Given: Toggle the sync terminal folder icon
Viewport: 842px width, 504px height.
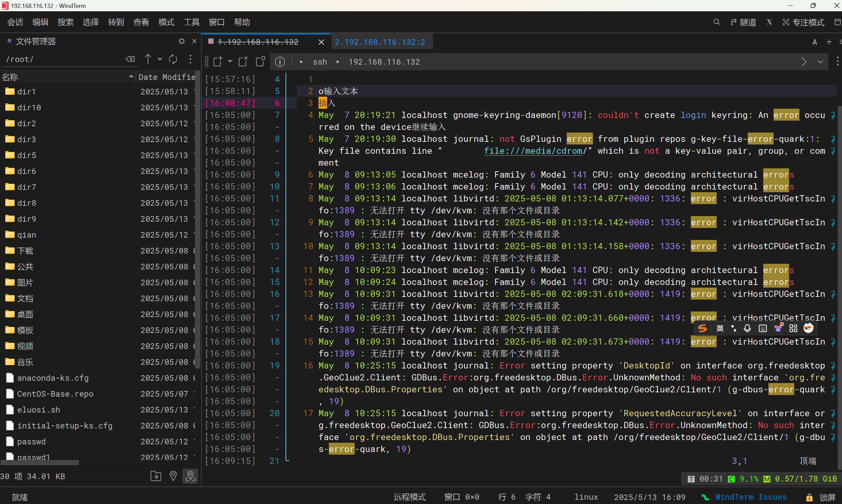Looking at the screenshot, I should coord(190,476).
